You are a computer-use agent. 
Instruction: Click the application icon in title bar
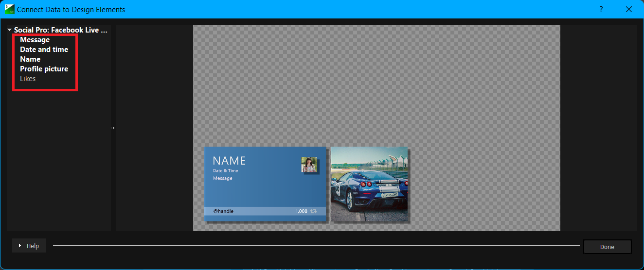click(x=9, y=9)
